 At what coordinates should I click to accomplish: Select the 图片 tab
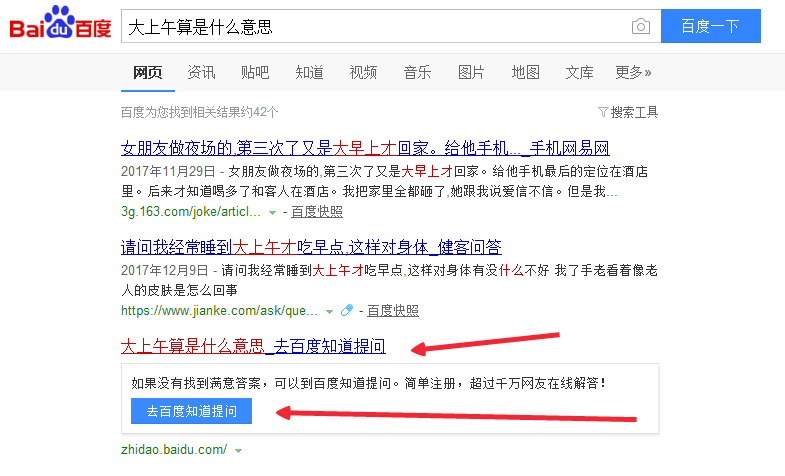pos(471,73)
